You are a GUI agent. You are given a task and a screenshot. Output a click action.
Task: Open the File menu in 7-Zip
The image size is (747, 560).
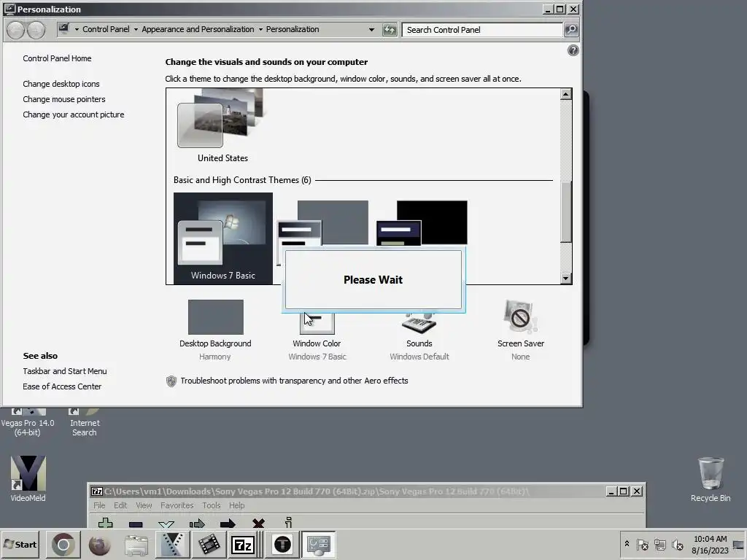click(x=99, y=505)
